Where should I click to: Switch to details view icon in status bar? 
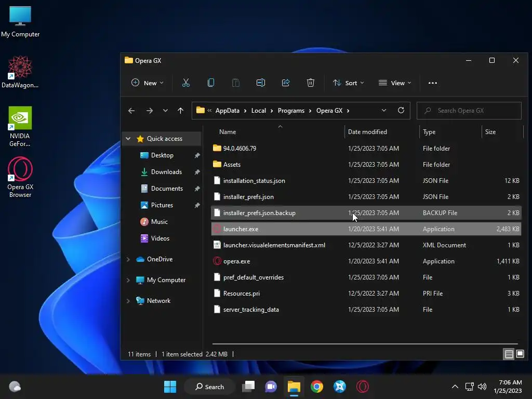[509, 354]
